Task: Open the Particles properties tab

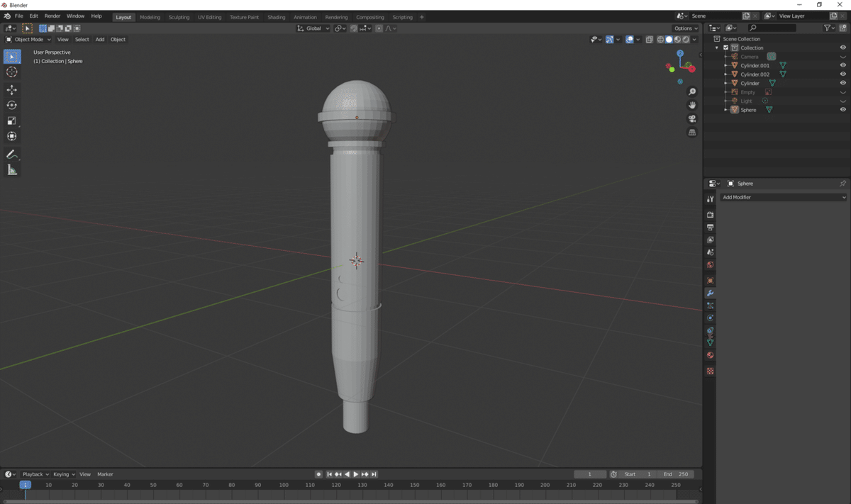Action: click(x=710, y=306)
